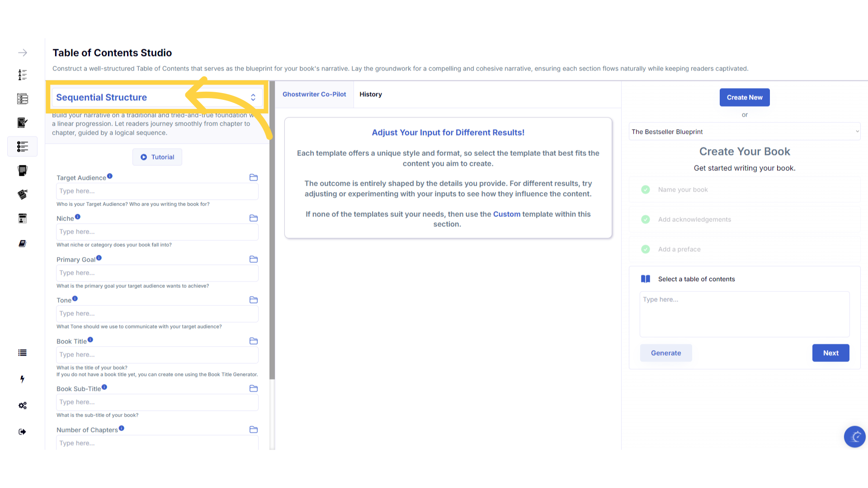Viewport: 868px width, 488px height.
Task: Toggle the Name your book checkmark
Action: (646, 190)
